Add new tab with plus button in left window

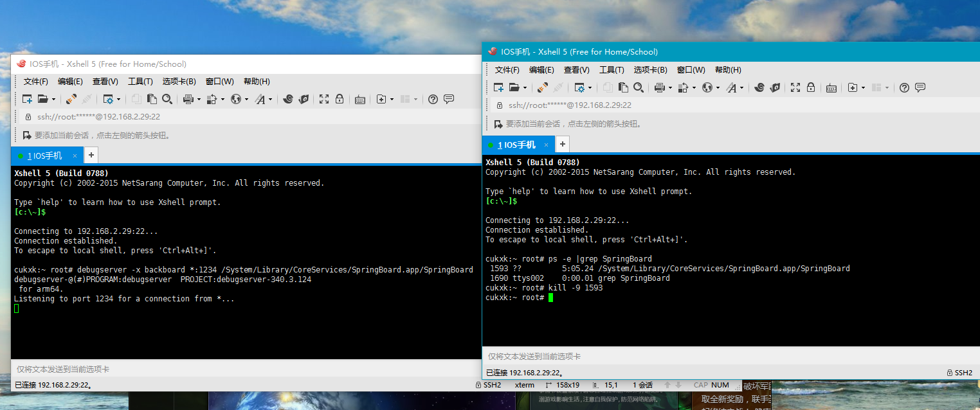pyautogui.click(x=91, y=155)
